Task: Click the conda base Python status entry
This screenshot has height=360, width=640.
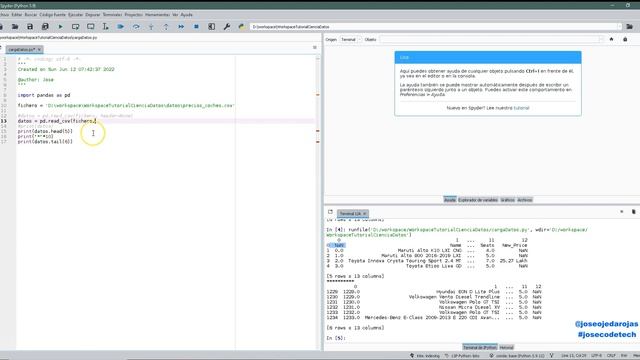Action: click(517, 356)
